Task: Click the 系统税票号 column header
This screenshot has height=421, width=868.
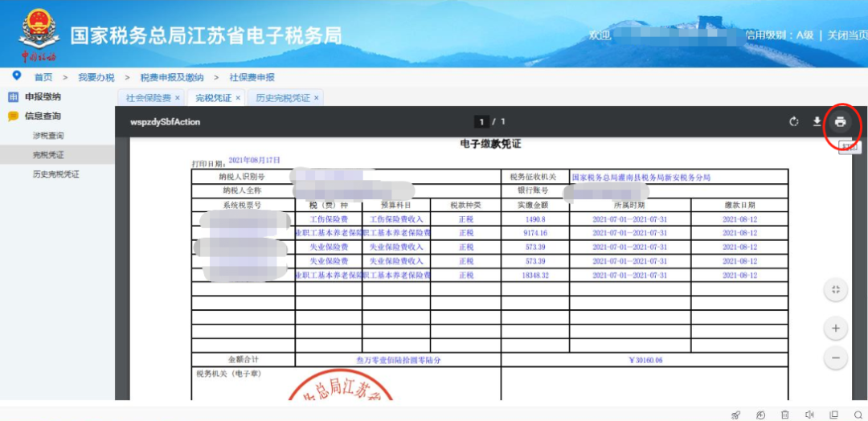Action: 243,205
